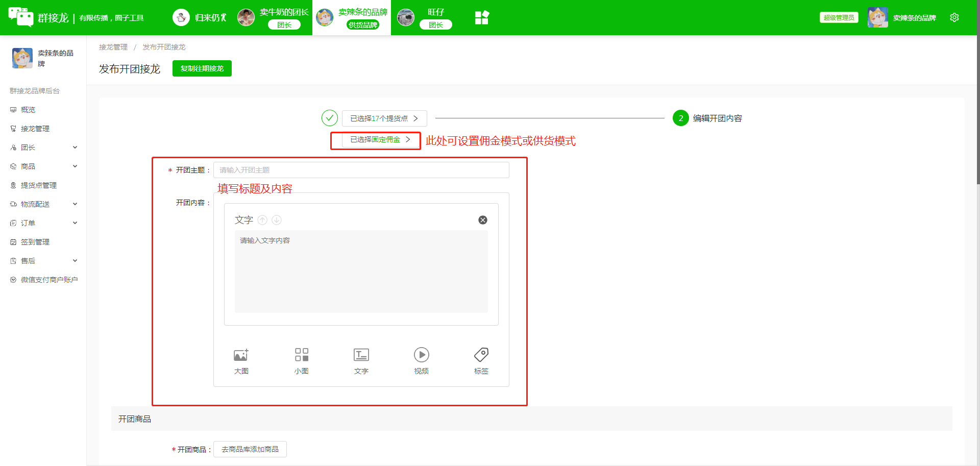Click 卖辣条的品牌 username in header
The height and width of the screenshot is (466, 980).
point(915,18)
